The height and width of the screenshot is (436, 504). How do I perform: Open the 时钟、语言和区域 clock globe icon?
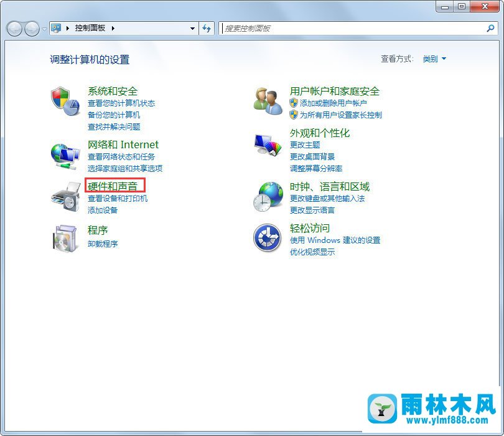coord(268,197)
